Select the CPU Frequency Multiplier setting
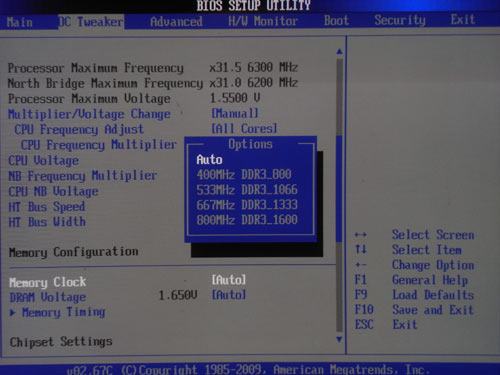 [99, 145]
